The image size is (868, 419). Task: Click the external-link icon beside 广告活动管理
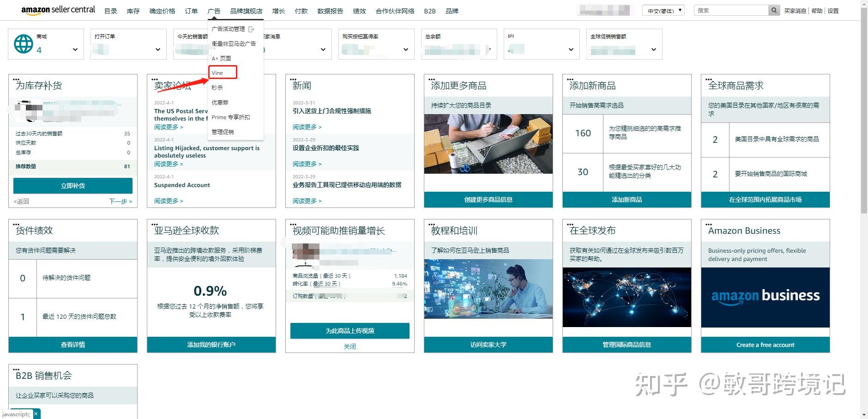(x=251, y=29)
